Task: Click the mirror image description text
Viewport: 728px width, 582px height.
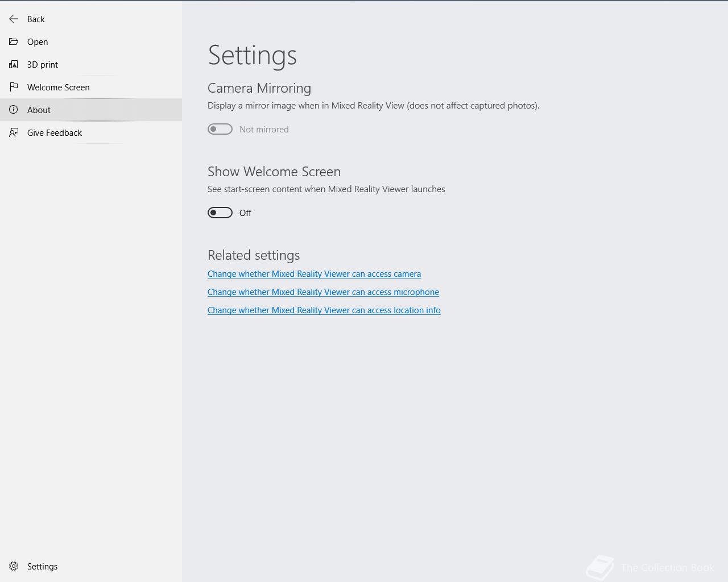Action: [x=374, y=106]
